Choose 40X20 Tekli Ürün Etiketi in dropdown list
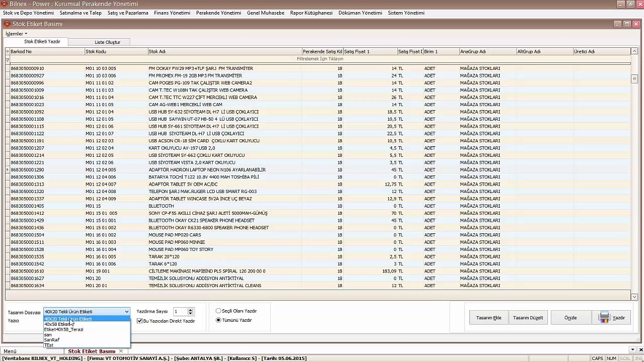Screen dimensions: 644x362 87,319
